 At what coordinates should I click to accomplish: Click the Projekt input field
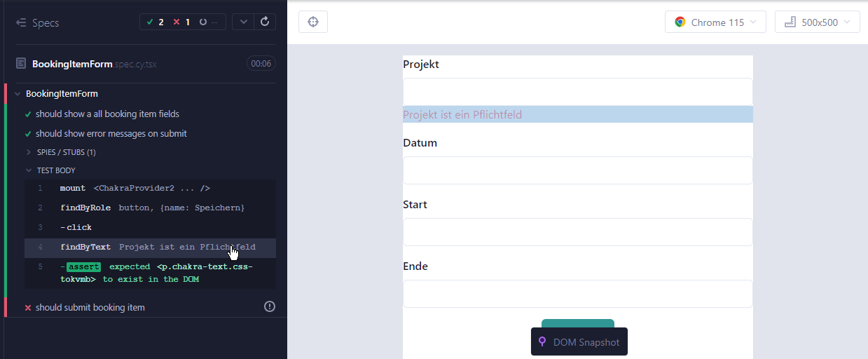tap(577, 92)
